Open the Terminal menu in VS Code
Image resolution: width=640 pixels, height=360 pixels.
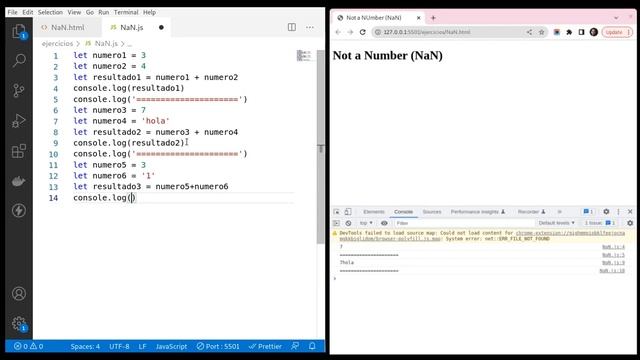126,12
